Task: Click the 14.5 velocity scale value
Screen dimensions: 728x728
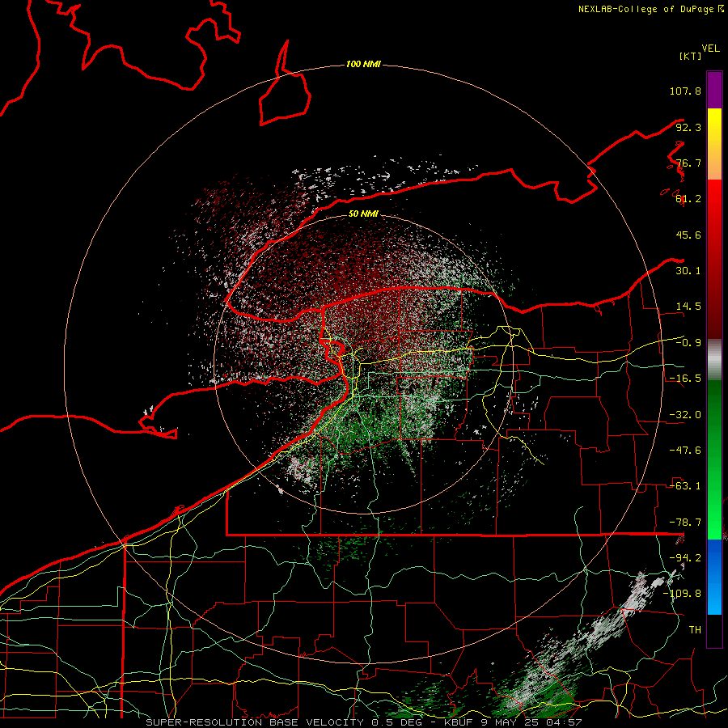Action: [688, 307]
